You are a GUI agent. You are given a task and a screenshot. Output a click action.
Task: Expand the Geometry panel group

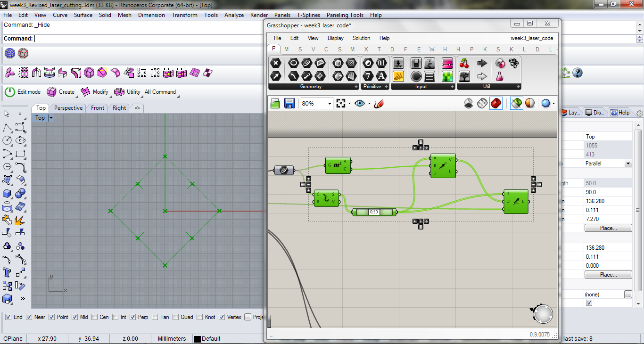tap(356, 87)
